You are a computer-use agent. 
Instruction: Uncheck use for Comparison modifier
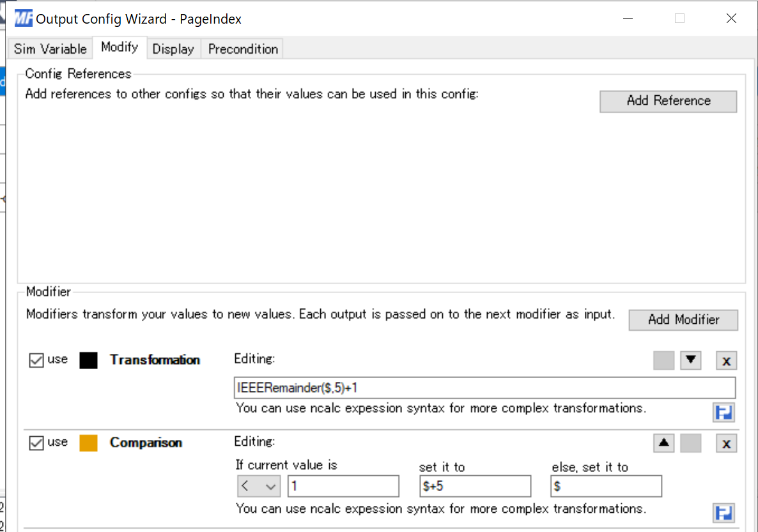click(x=36, y=443)
